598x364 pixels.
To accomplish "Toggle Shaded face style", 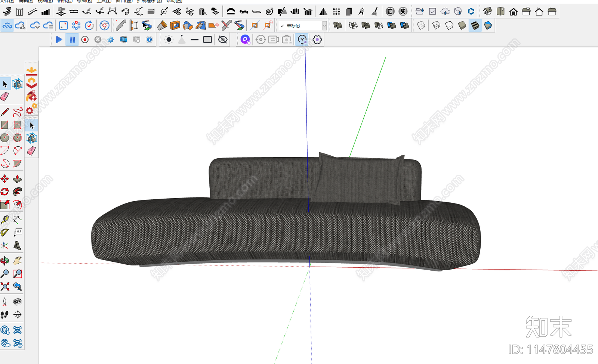I will pos(462,25).
